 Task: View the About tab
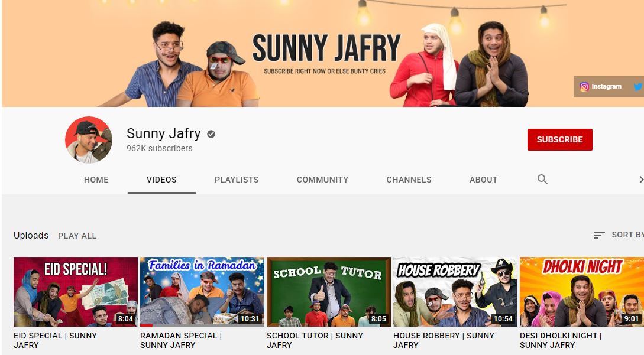coord(483,180)
